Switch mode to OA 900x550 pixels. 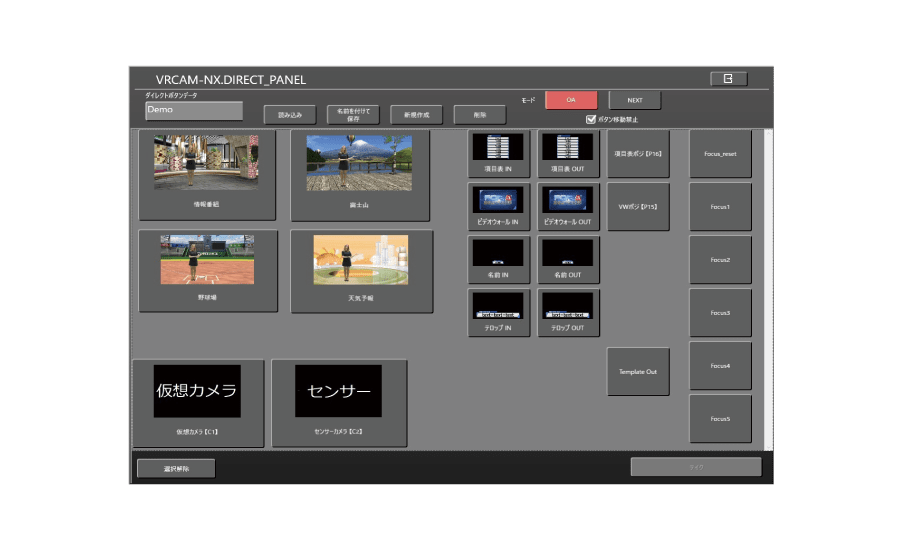(x=571, y=100)
